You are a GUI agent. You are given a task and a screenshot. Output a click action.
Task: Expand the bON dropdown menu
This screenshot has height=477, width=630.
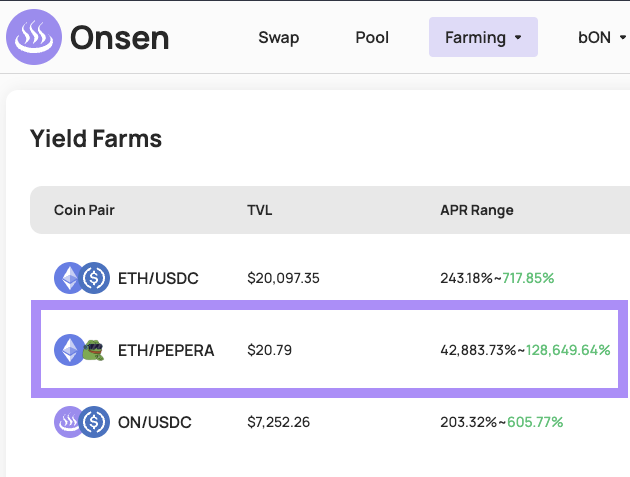click(x=602, y=37)
